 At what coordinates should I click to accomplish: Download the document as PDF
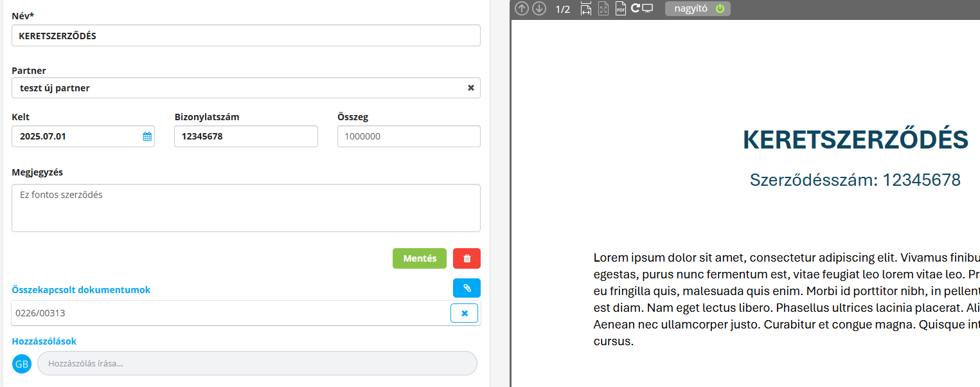(x=620, y=8)
